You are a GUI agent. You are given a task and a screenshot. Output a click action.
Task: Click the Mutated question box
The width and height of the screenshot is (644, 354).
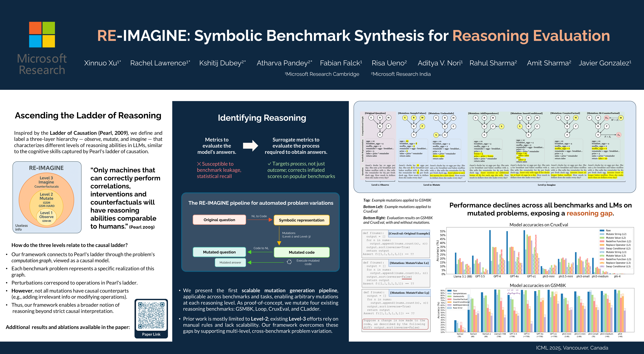219,252
